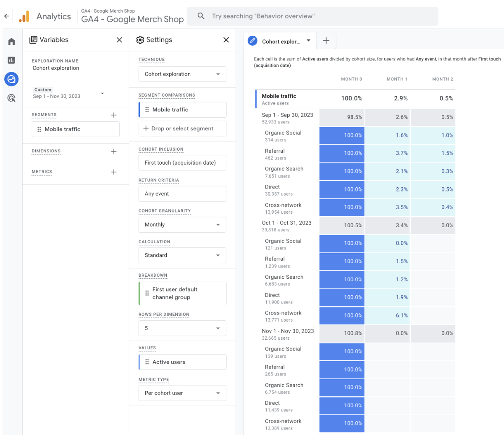
Task: Click Referral with 1,239 users label
Action: pos(277,262)
